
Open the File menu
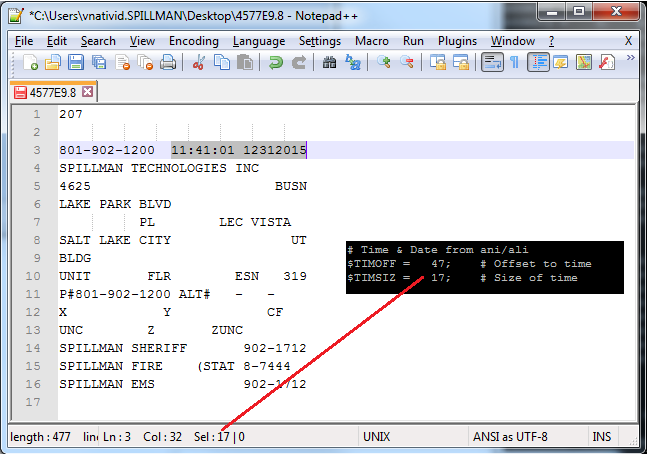click(24, 41)
